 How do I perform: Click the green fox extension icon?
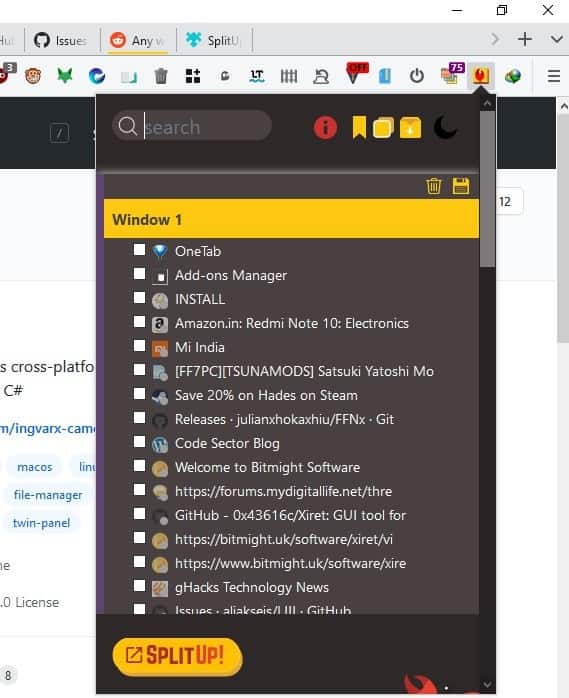(65, 76)
